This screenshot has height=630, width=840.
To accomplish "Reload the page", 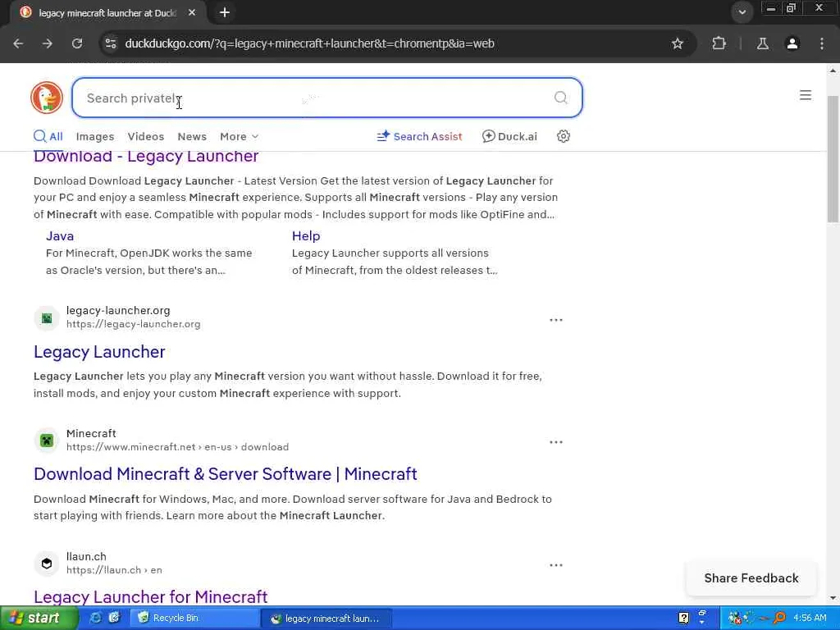I will 77,43.
